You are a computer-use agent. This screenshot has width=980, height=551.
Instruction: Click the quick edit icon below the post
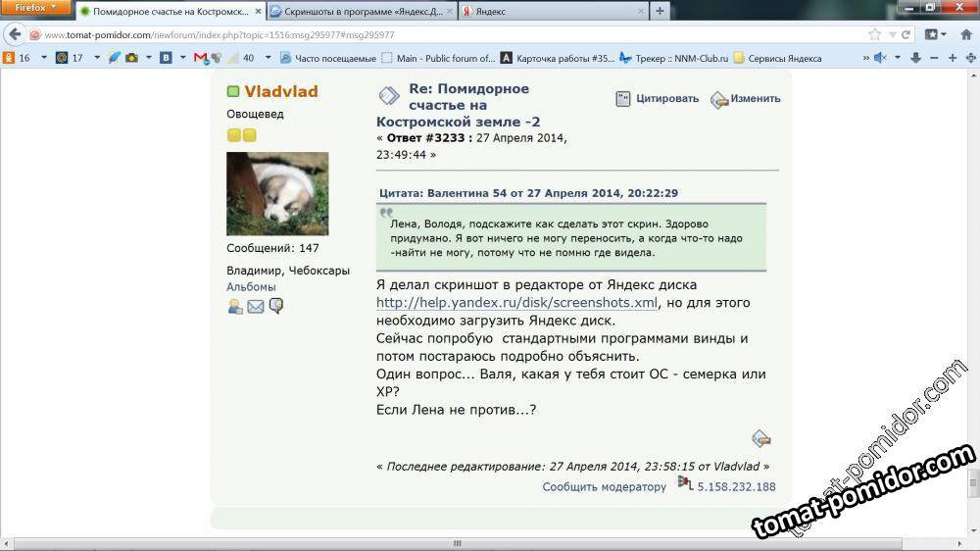[760, 438]
